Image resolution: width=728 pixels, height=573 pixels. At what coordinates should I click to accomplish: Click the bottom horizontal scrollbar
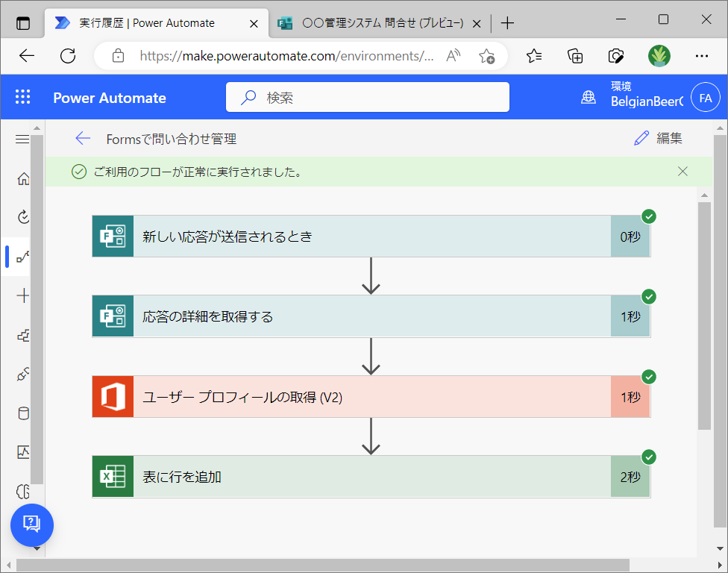(323, 565)
